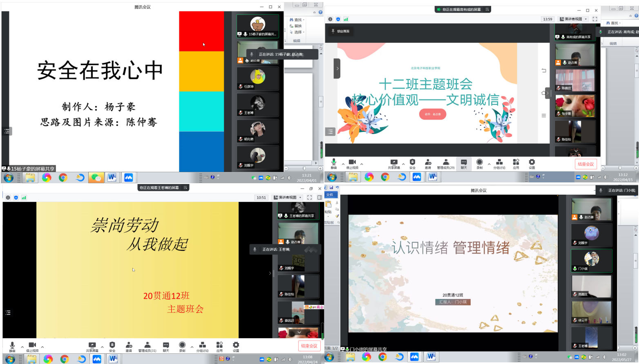Screen dimensions: 639x364
Task: Select 张宇霏's rose video thumbnail
Action: pyautogui.click(x=575, y=106)
